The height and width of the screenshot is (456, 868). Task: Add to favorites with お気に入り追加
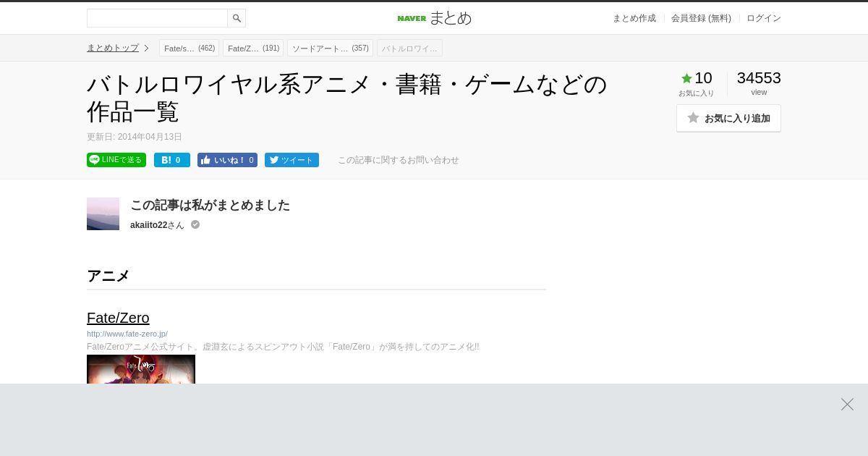pos(728,118)
